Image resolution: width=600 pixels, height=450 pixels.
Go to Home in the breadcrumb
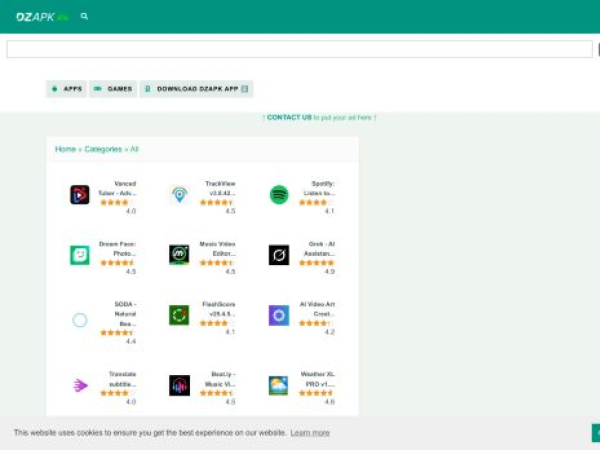pos(65,149)
